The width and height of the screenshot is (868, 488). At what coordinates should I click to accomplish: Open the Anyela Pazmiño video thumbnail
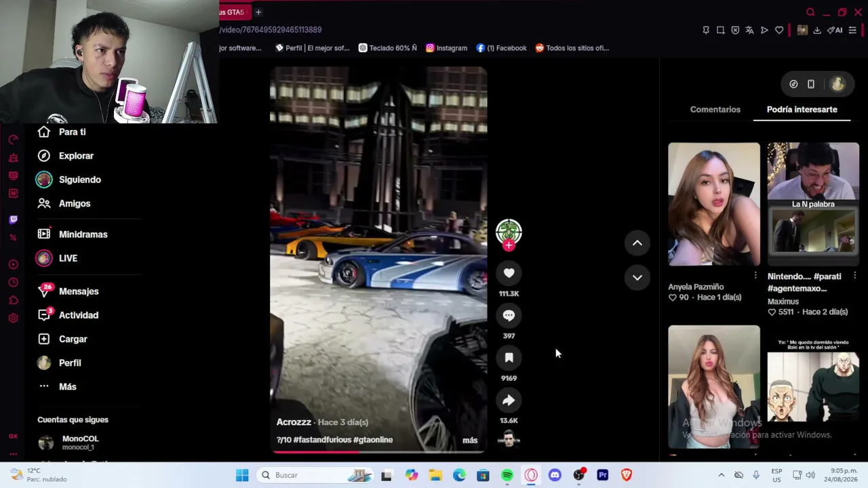pos(714,204)
